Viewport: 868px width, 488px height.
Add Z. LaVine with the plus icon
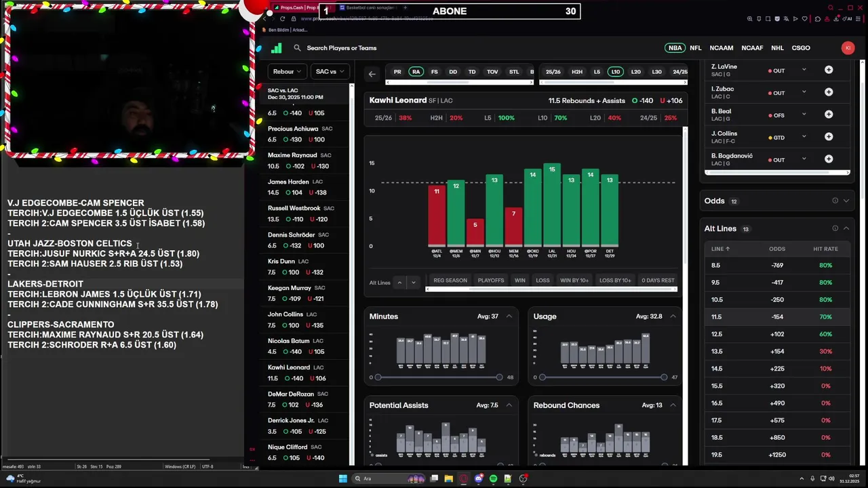coord(829,70)
